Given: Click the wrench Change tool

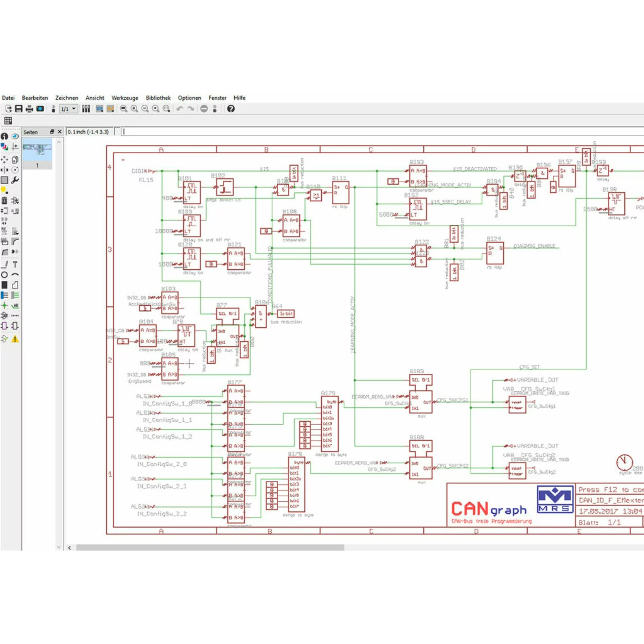Looking at the screenshot, I should pos(15,180).
